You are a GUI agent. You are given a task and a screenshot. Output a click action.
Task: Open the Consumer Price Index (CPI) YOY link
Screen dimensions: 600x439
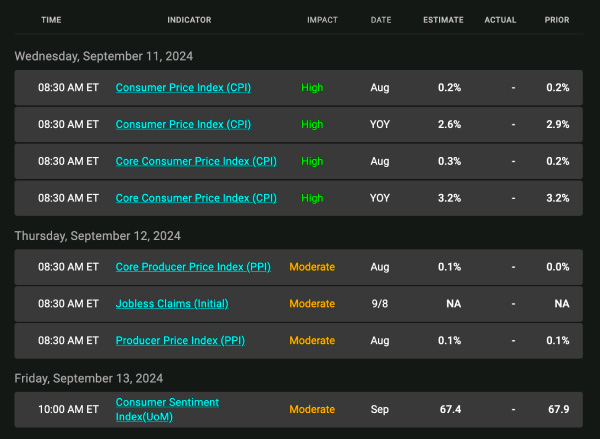(183, 125)
